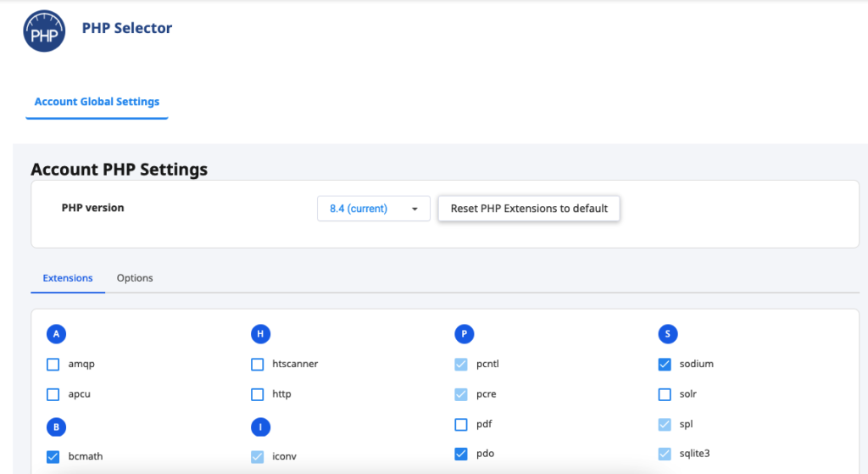
Task: Click the letter P group badge
Action: pyautogui.click(x=464, y=334)
